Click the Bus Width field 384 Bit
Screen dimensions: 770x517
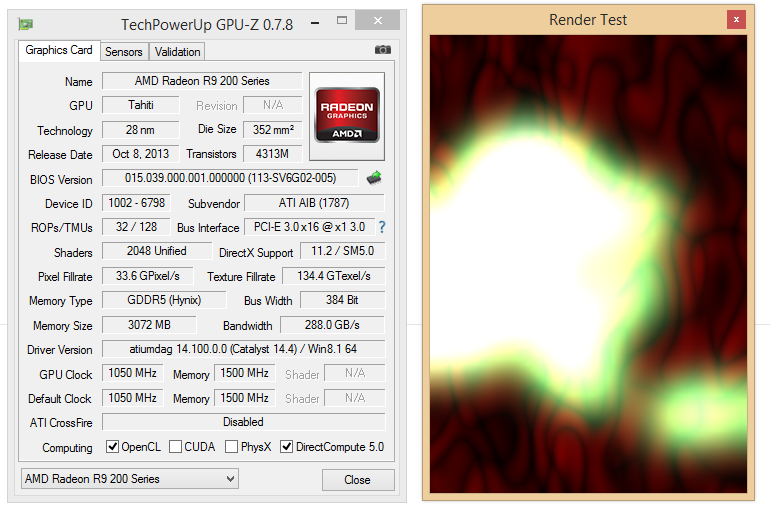click(342, 300)
